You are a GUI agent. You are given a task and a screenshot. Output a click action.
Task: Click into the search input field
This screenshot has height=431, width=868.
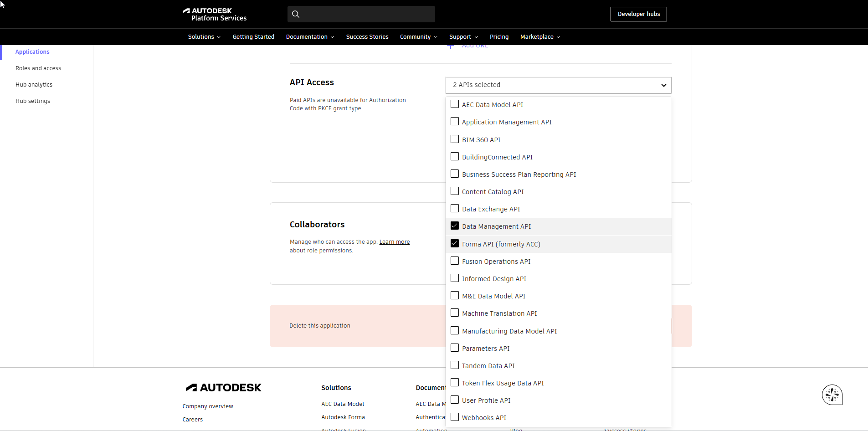point(361,14)
